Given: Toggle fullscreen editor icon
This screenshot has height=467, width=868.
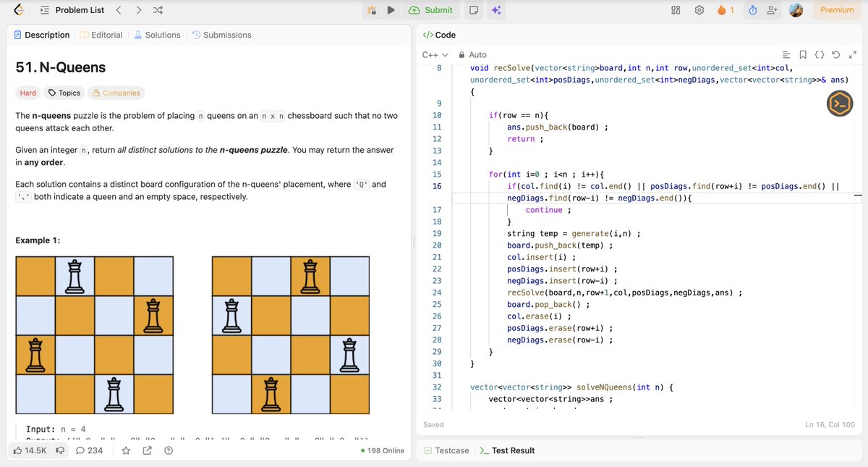Looking at the screenshot, I should point(851,55).
